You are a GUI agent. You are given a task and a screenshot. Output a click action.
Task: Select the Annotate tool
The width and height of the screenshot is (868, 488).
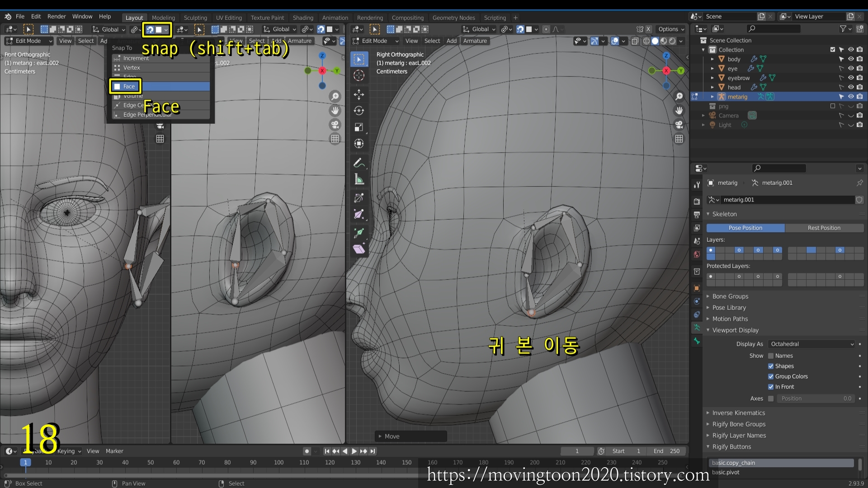pos(359,163)
